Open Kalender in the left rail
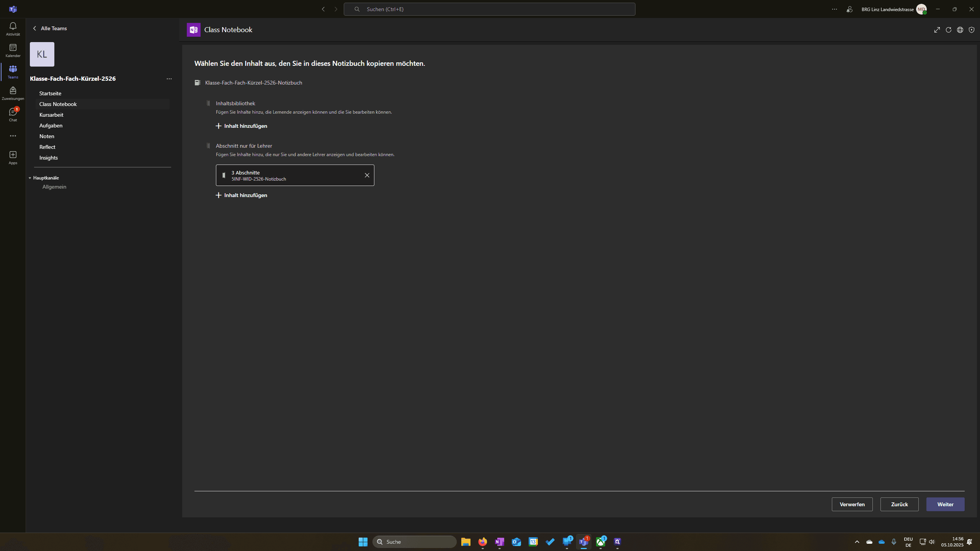The image size is (980, 551). point(13,50)
